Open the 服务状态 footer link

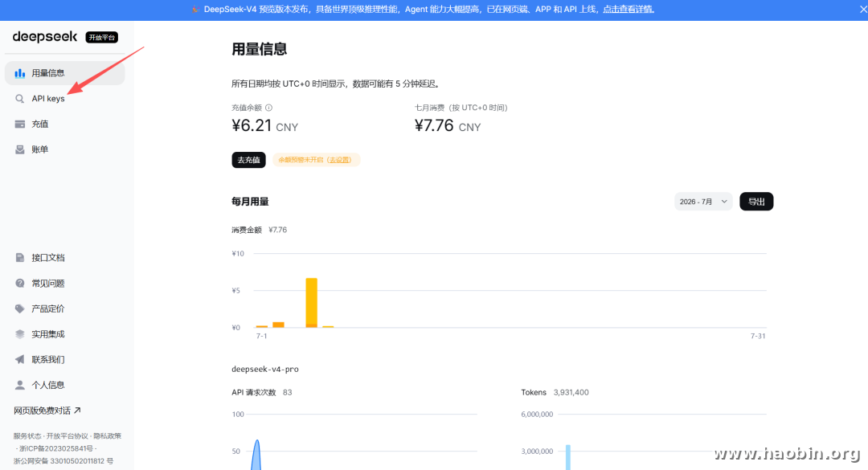tap(27, 436)
